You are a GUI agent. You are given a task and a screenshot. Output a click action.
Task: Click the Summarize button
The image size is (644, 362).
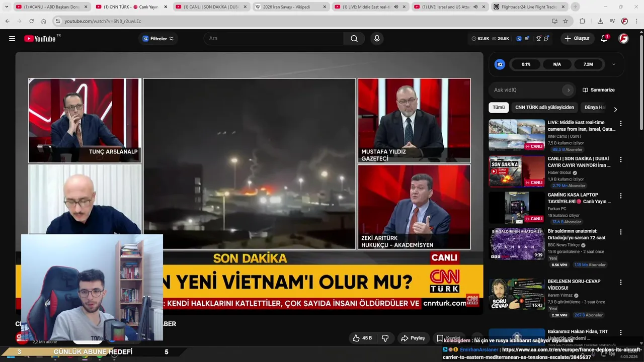click(x=599, y=90)
